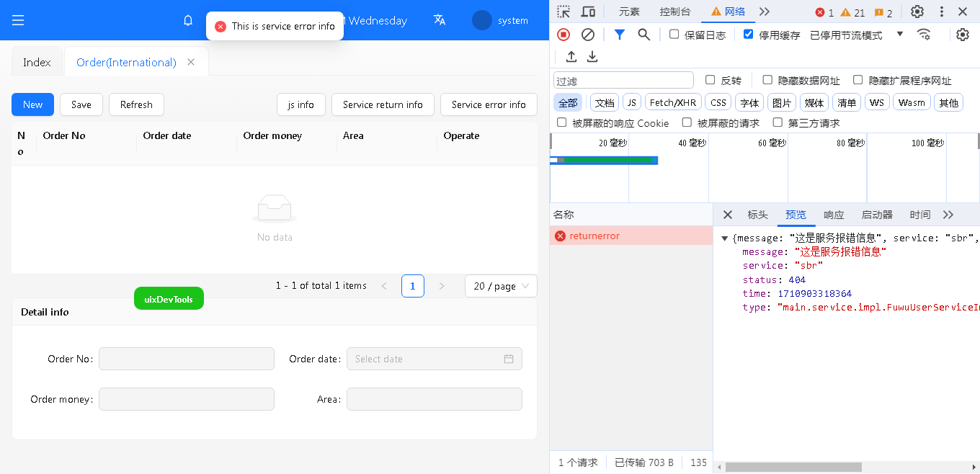Filter requests by Fetch/XHR
Image resolution: width=980 pixels, height=474 pixels.
click(x=673, y=102)
